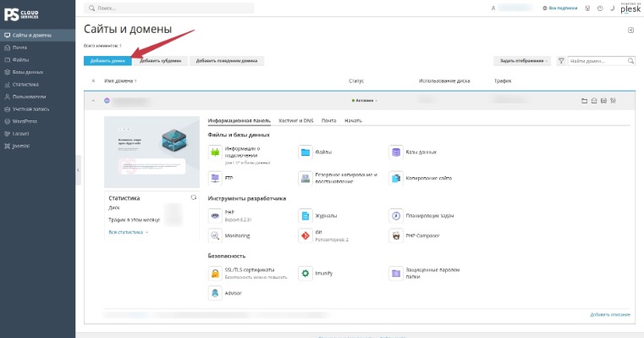
Task: Open the website preview thumbnail
Action: pyautogui.click(x=152, y=152)
